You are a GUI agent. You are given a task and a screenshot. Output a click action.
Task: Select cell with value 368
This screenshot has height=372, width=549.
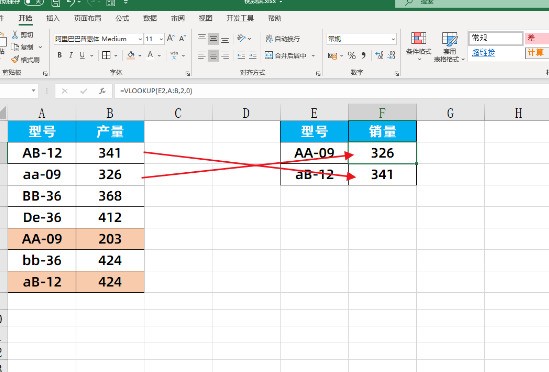(110, 195)
